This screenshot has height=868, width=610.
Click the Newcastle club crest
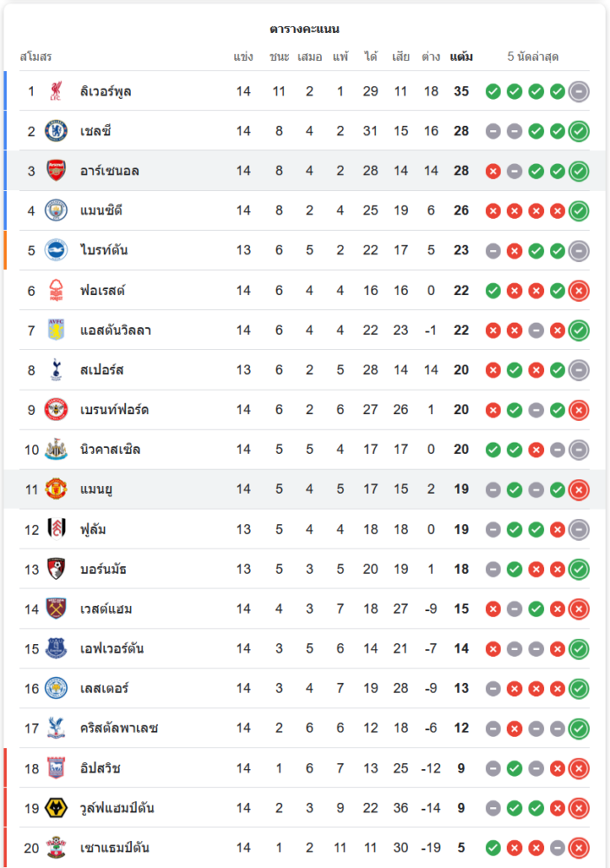[56, 450]
